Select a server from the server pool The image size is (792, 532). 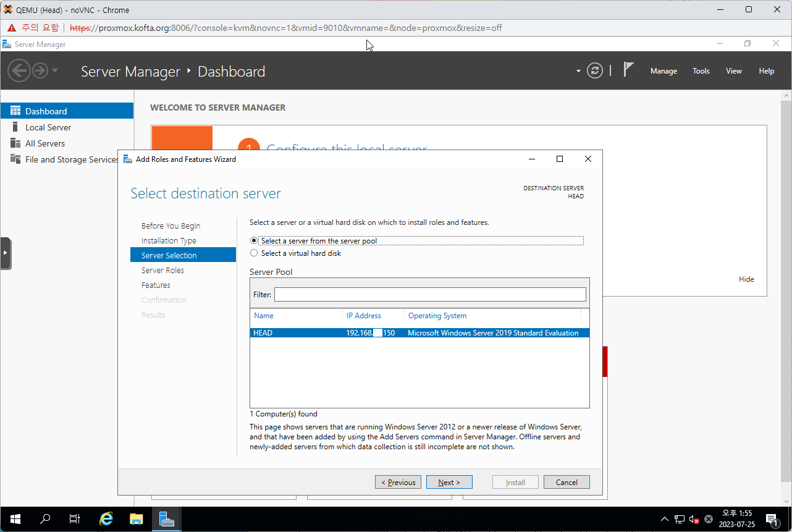point(254,241)
